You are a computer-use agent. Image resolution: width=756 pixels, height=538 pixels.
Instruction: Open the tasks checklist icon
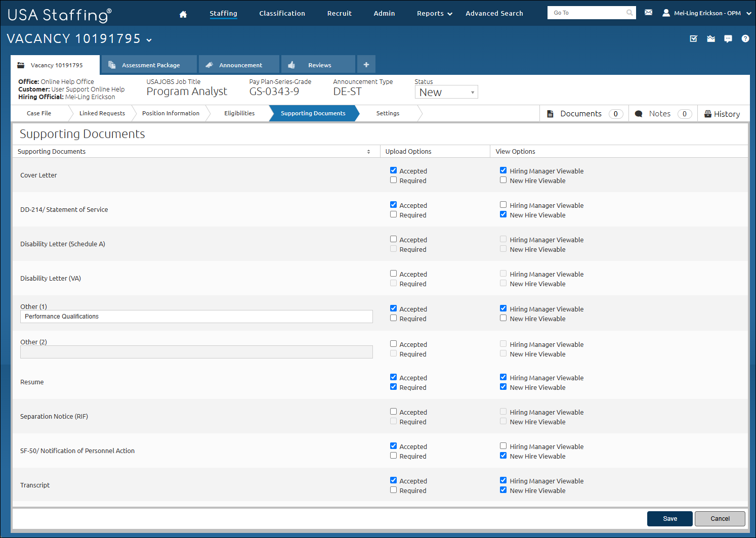[694, 38]
